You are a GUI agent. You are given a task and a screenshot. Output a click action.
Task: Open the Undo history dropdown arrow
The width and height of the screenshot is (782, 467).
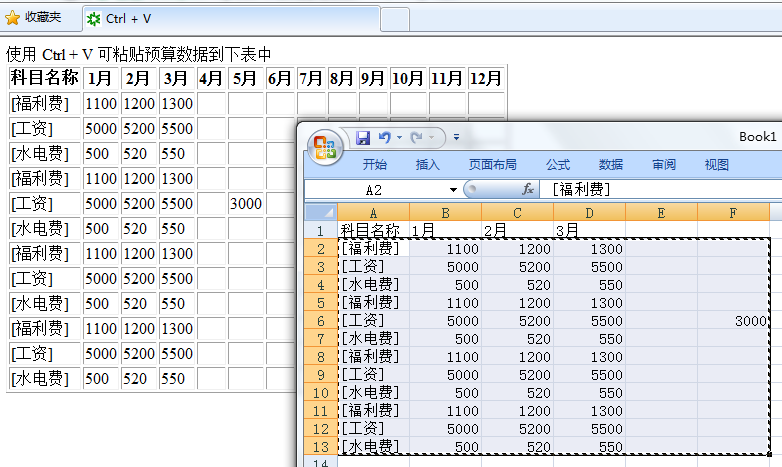(x=399, y=137)
